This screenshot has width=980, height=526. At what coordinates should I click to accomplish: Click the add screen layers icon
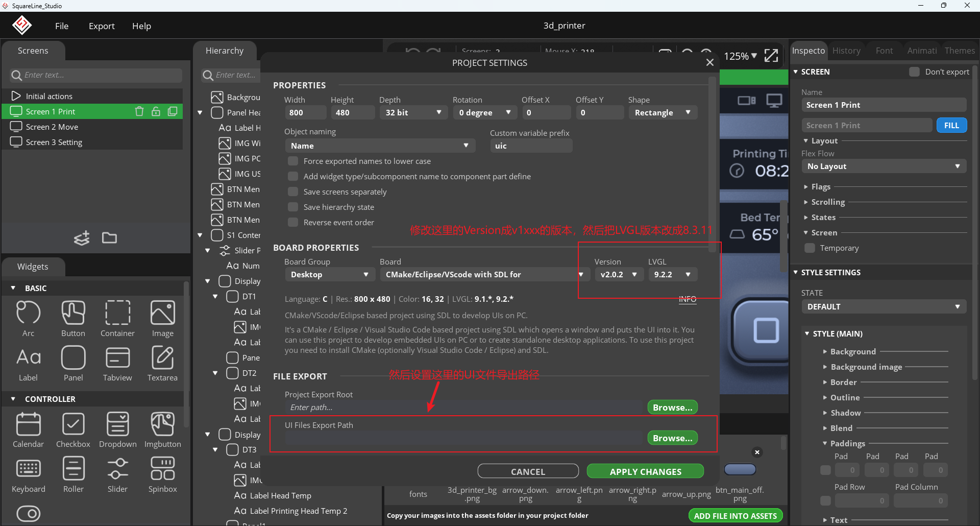click(82, 238)
